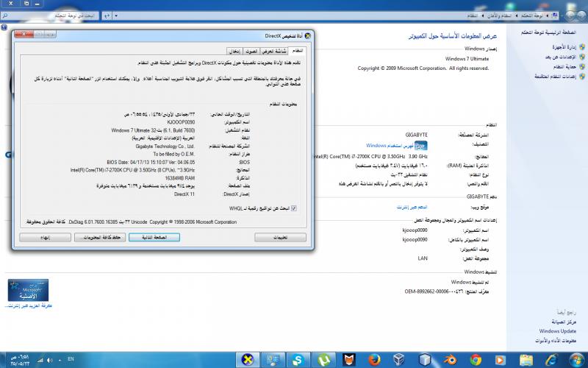Click النظام والأمان breadcrumb in address bar
588x368 pixels.
499,15
